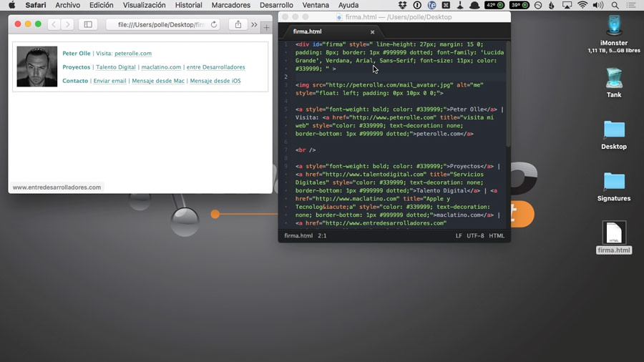Toggle the Safari sidebar
Image resolution: width=644 pixels, height=362 pixels.
(x=88, y=24)
